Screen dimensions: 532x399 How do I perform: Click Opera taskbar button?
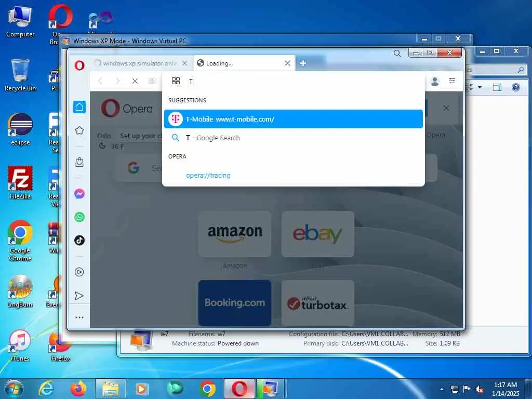(x=239, y=389)
